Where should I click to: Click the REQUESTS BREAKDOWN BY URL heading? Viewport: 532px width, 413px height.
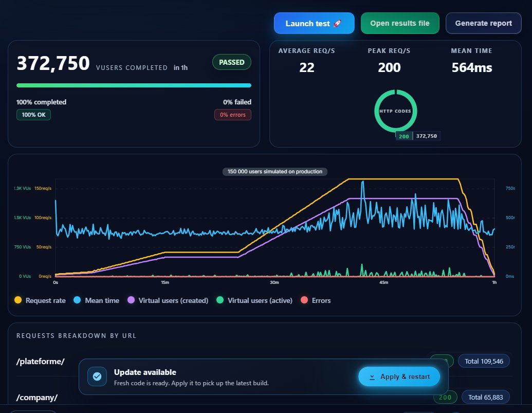point(77,336)
